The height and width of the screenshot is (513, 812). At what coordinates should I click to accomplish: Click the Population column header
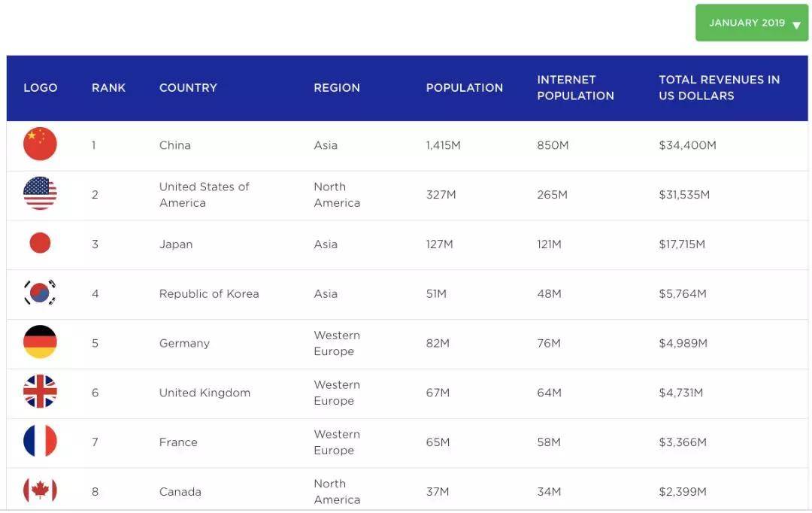click(465, 87)
